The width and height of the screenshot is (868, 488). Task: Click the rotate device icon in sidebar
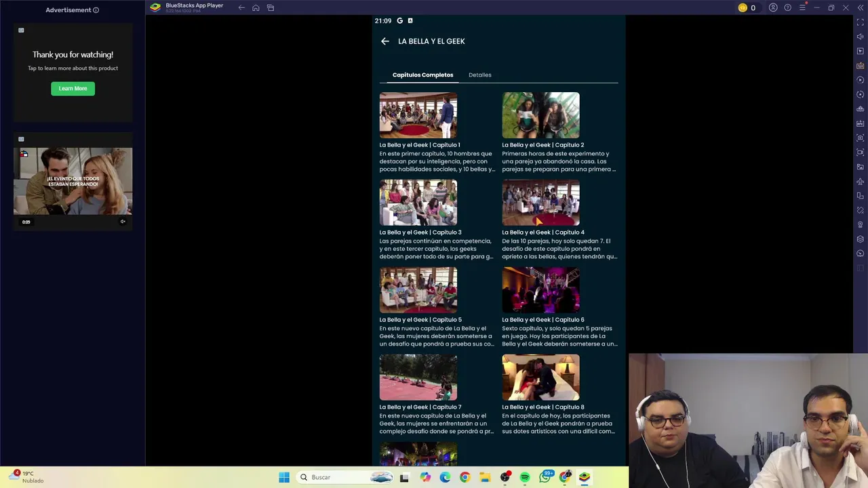861,196
